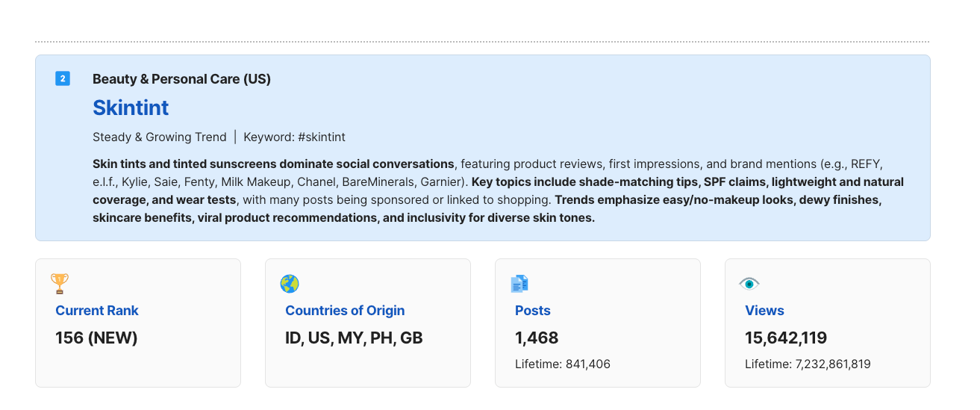Click the ID, US, MY, PH, GB value
This screenshot has width=980, height=410.
tap(354, 338)
